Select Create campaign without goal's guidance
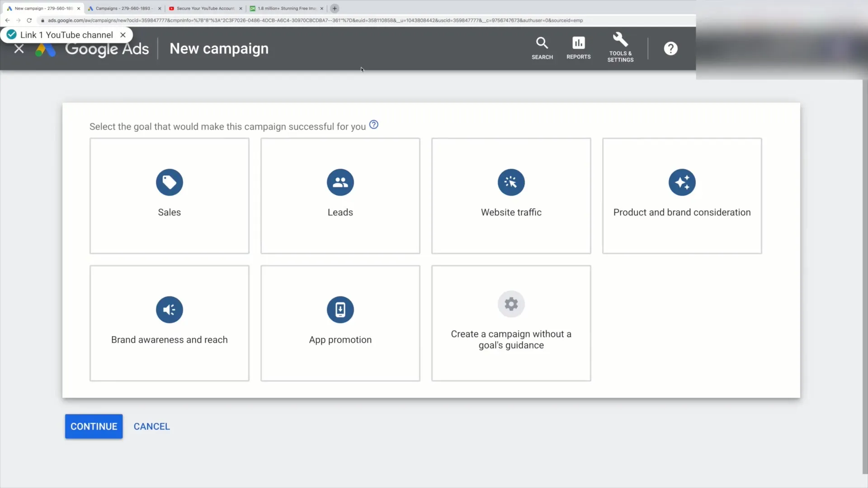The width and height of the screenshot is (868, 488). pos(511,322)
